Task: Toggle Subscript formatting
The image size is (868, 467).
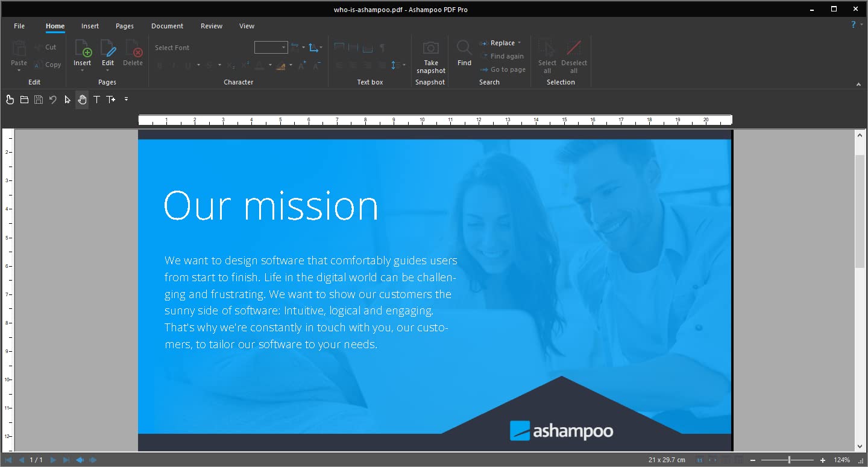Action: [231, 65]
